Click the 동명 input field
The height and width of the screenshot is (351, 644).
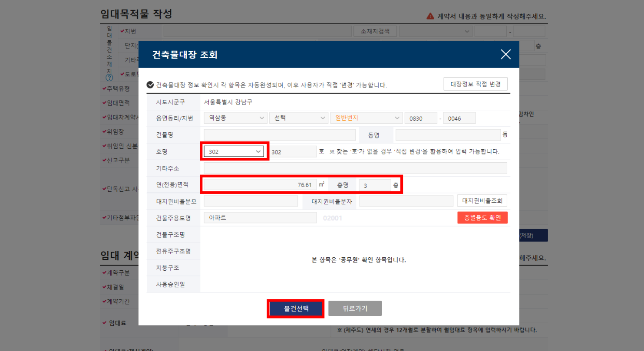coord(448,135)
